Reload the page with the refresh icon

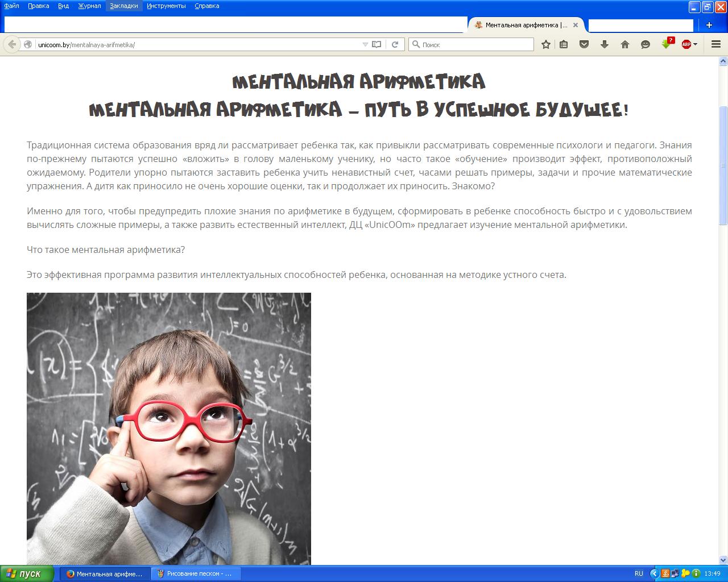pyautogui.click(x=395, y=44)
